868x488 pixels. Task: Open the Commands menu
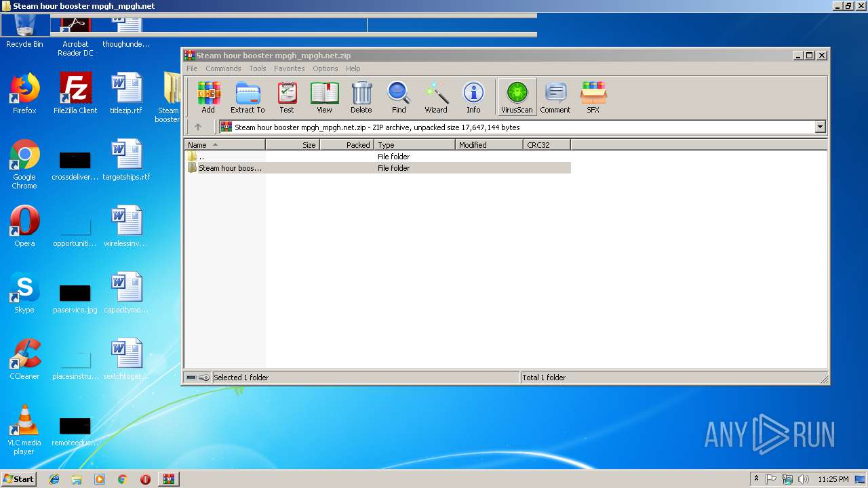223,68
